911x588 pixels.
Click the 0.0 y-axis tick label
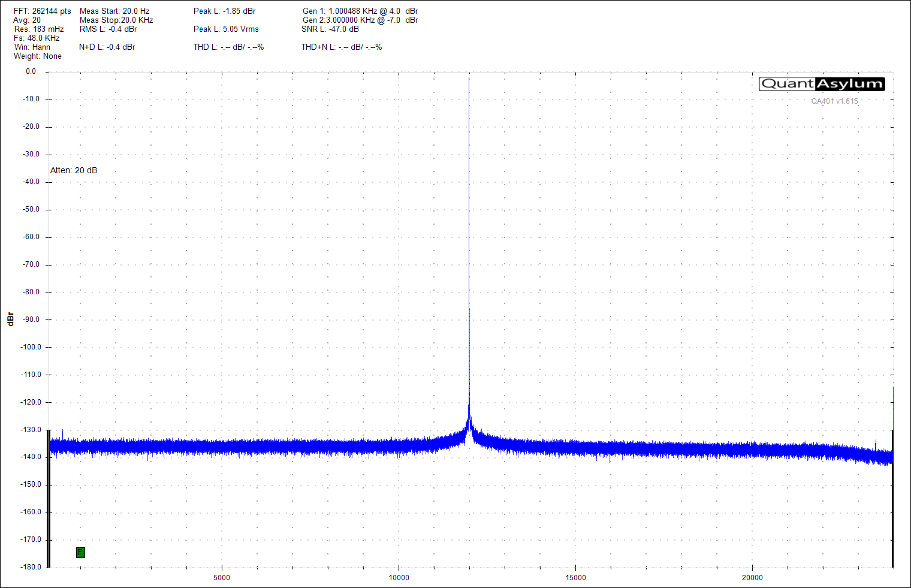point(31,71)
